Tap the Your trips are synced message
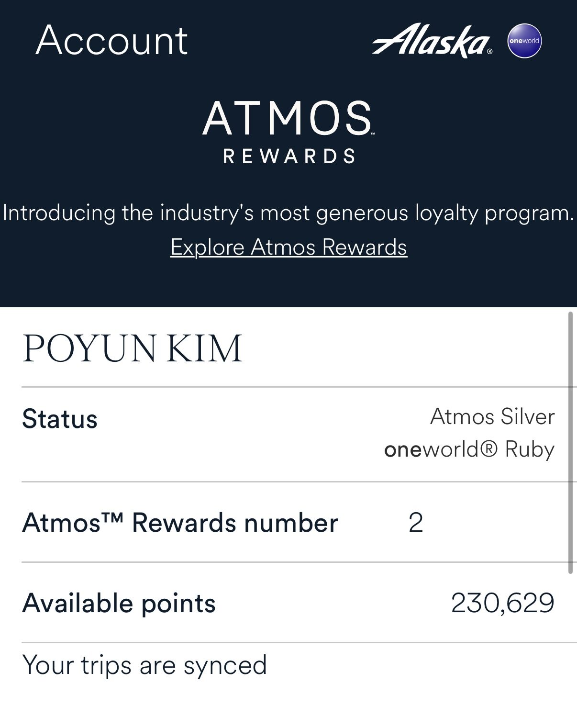The height and width of the screenshot is (728, 577). (x=144, y=665)
